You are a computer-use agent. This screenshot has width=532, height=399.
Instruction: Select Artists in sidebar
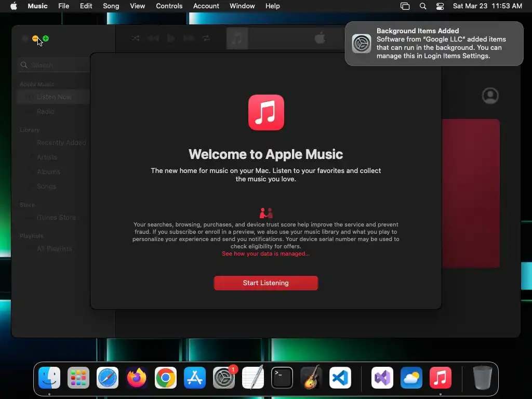click(54, 157)
